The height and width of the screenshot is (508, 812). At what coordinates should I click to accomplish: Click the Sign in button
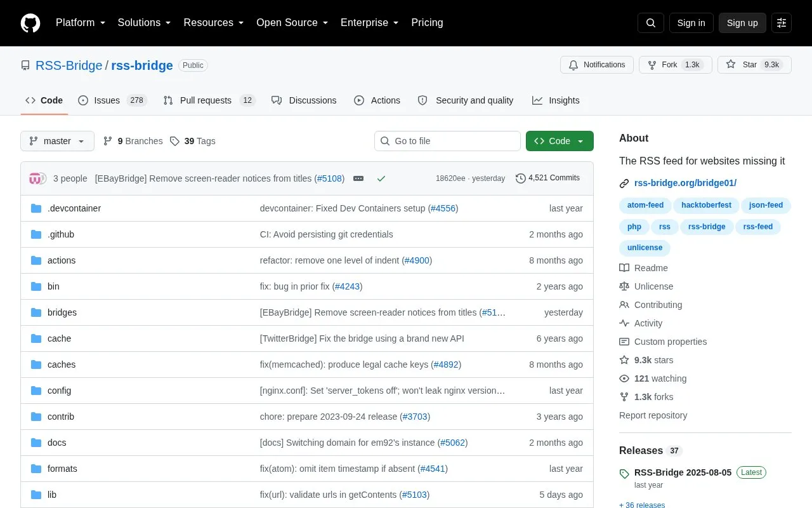pyautogui.click(x=691, y=23)
